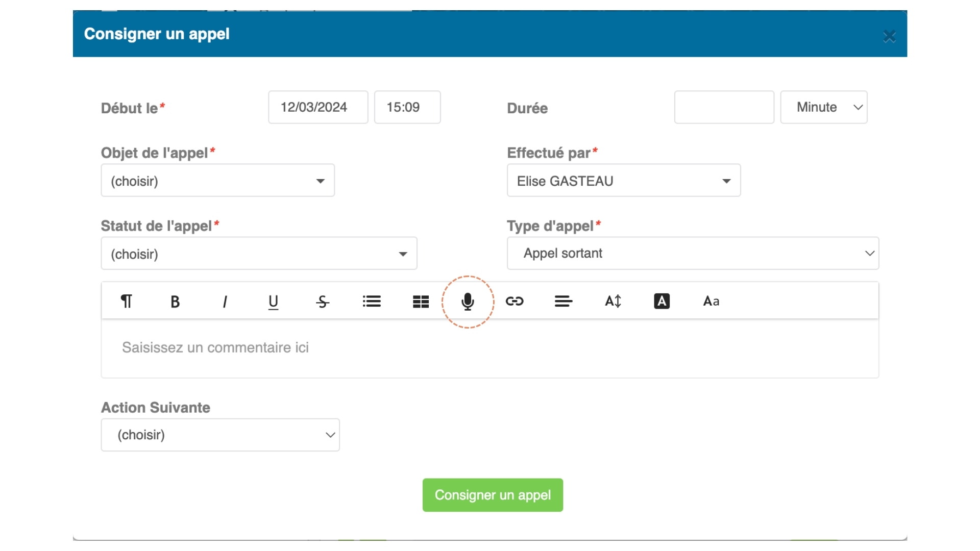Click the Consigner un appel dialog title
The width and height of the screenshot is (980, 551).
pyautogui.click(x=157, y=34)
